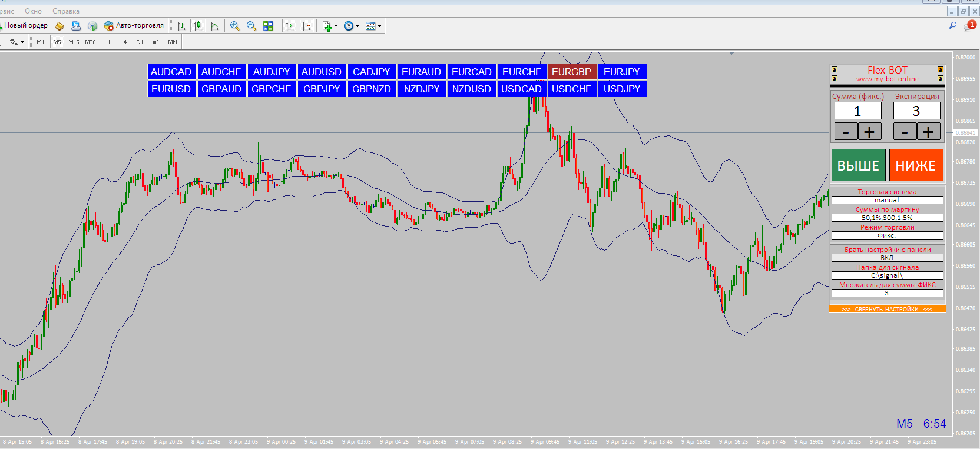980x449 pixels.
Task: Open the search magnifier icon
Action: click(952, 25)
